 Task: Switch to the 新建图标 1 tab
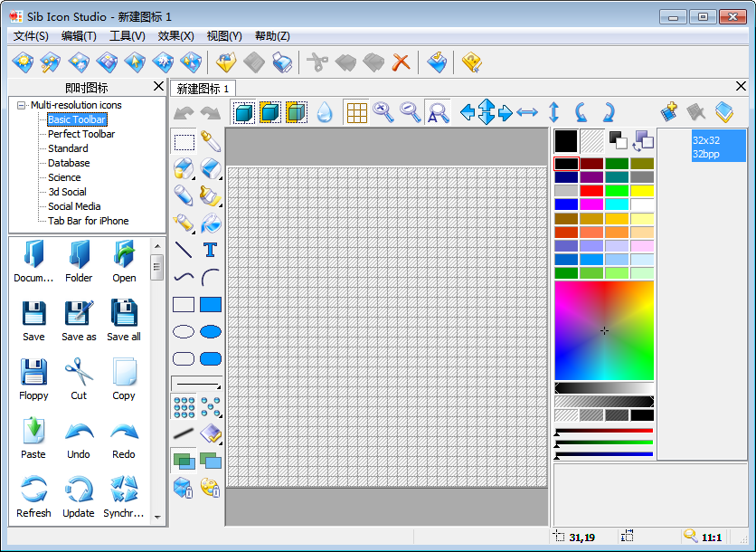pyautogui.click(x=203, y=89)
